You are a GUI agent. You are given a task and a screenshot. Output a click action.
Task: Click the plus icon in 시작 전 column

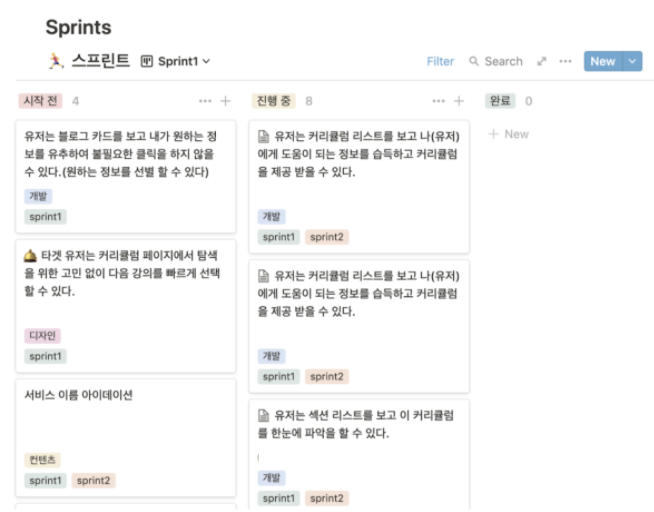point(226,101)
